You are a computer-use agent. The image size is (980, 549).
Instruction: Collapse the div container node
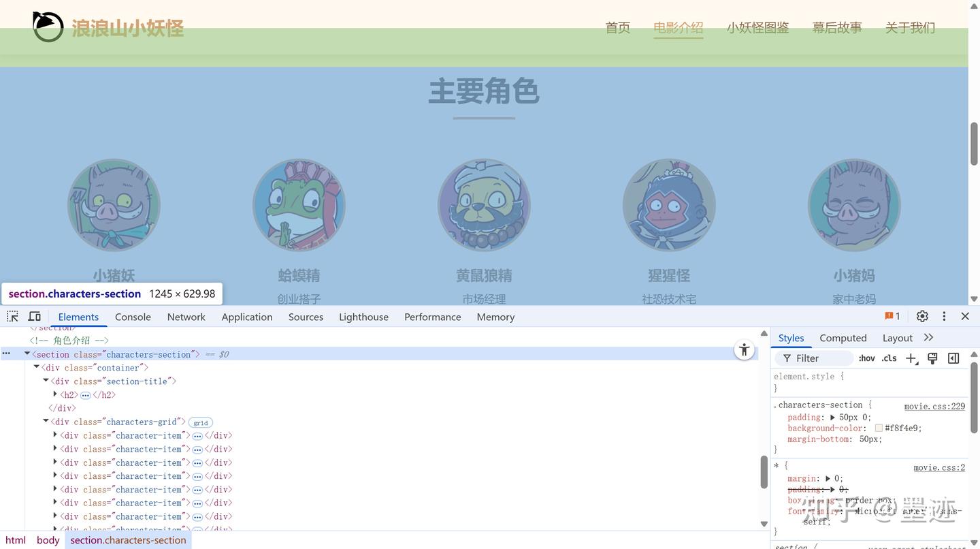click(37, 368)
